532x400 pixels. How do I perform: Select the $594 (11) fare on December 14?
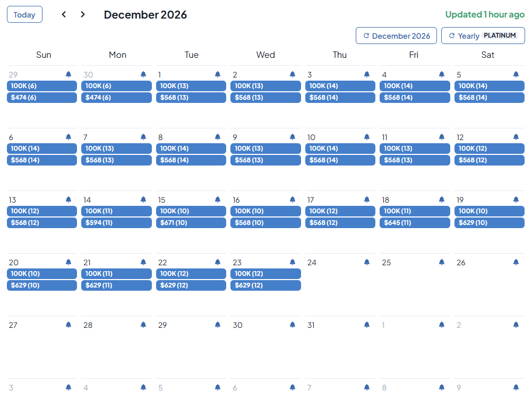tap(116, 223)
